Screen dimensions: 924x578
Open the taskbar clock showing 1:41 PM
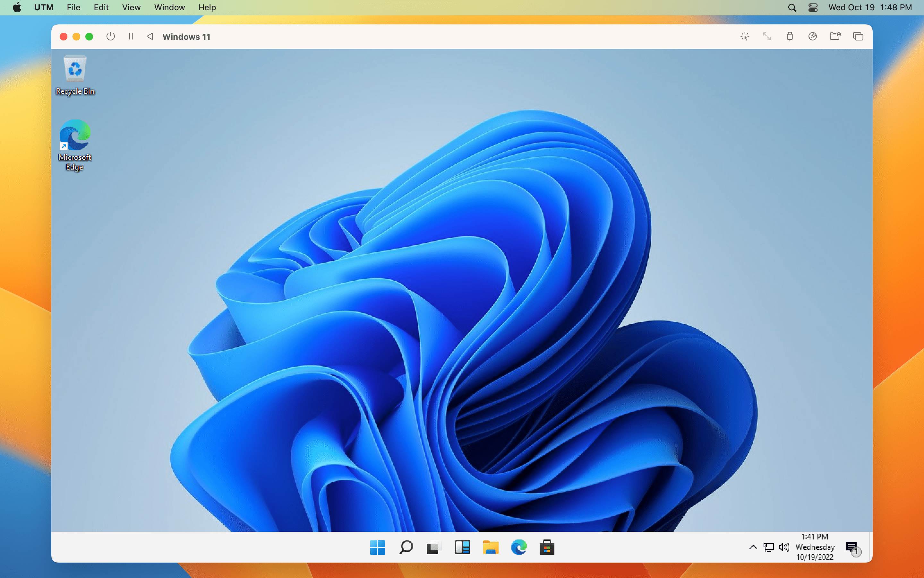pyautogui.click(x=815, y=547)
